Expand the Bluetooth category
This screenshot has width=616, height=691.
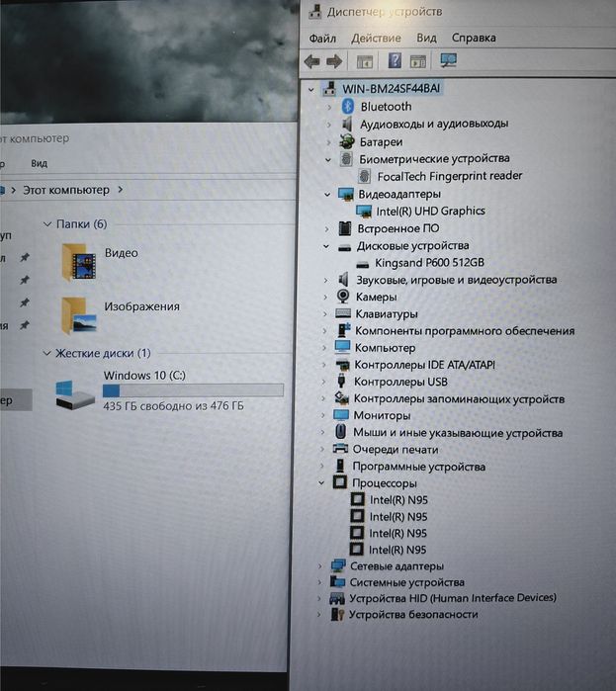[329, 107]
